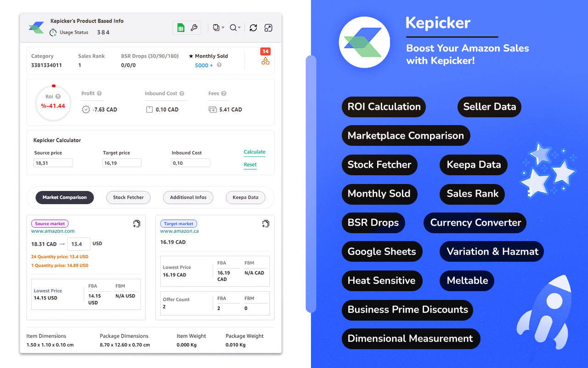Click the 1 Quantity price text
Viewport: 588px width, 368px height.
coord(60,265)
